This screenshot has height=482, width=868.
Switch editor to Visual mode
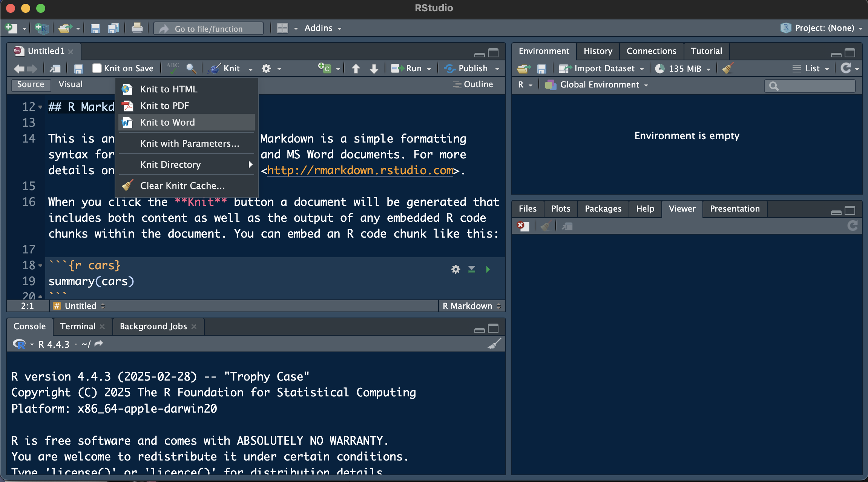pos(71,84)
